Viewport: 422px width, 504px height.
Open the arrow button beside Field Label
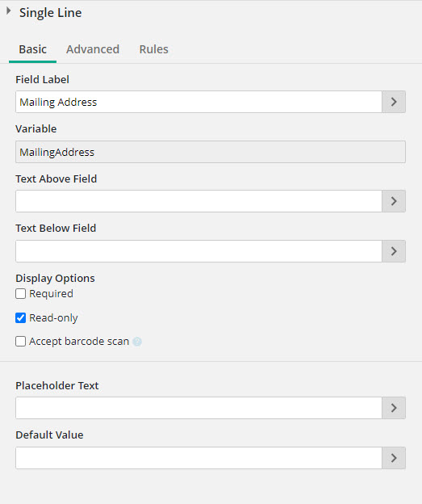[x=394, y=102]
